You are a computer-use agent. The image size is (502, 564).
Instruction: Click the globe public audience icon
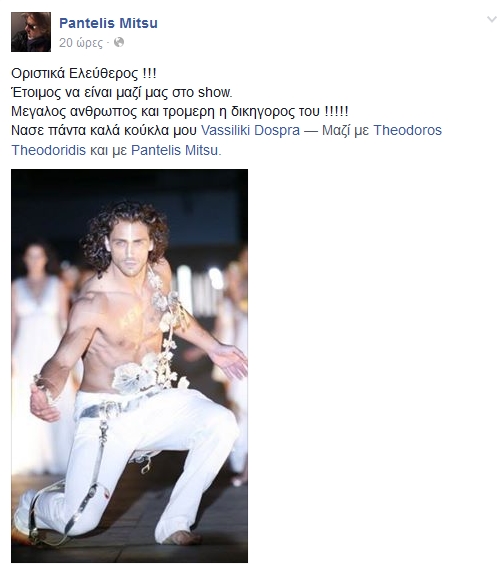click(119, 42)
